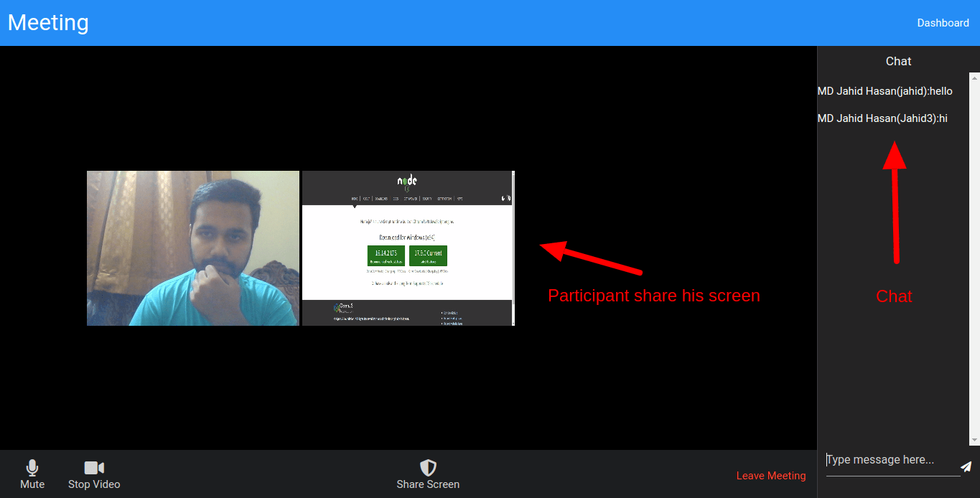
Task: Click the chat scrollbar up arrow
Action: coord(974,77)
